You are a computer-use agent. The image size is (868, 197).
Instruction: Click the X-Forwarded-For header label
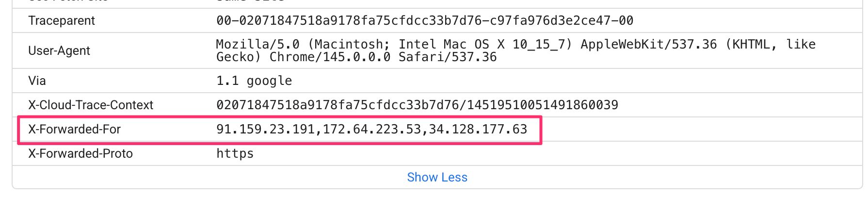tap(74, 129)
